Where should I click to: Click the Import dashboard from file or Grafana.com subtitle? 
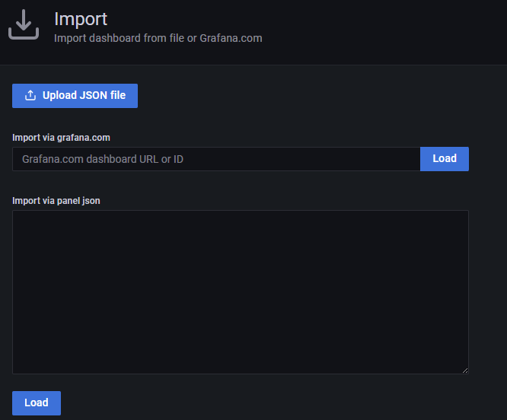tap(158, 38)
